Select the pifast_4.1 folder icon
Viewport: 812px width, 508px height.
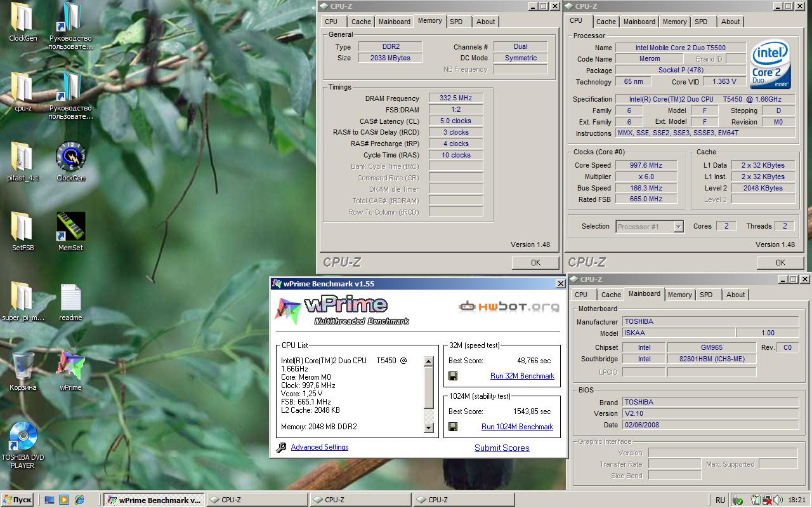(x=23, y=157)
